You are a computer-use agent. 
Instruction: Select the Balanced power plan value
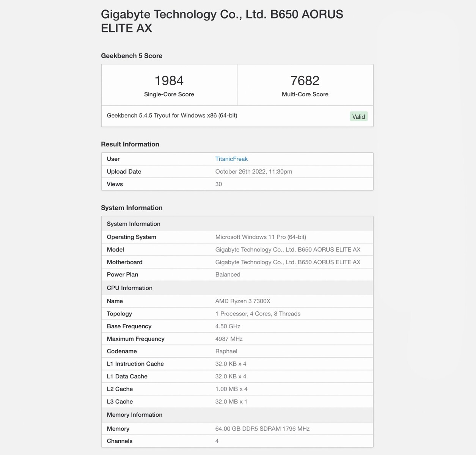tap(228, 275)
